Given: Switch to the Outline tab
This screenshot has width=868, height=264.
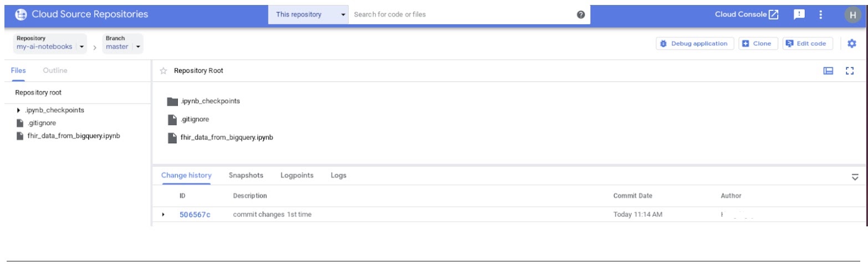Looking at the screenshot, I should coord(55,70).
